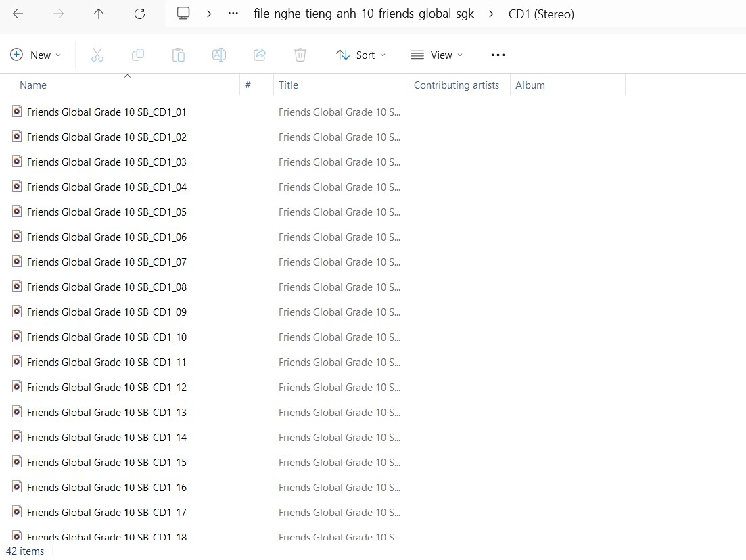Go up one folder level
Image resolution: width=746 pixels, height=560 pixels.
pos(98,14)
